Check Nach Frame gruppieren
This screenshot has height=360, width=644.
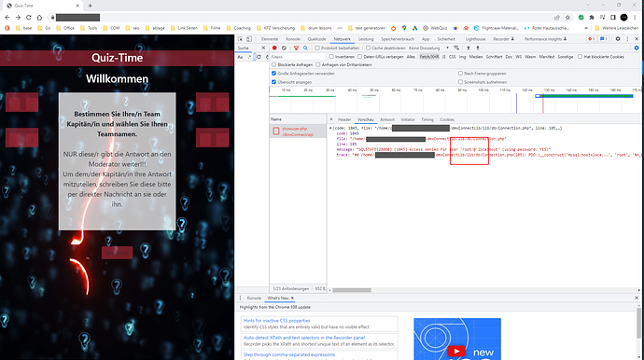coord(460,74)
